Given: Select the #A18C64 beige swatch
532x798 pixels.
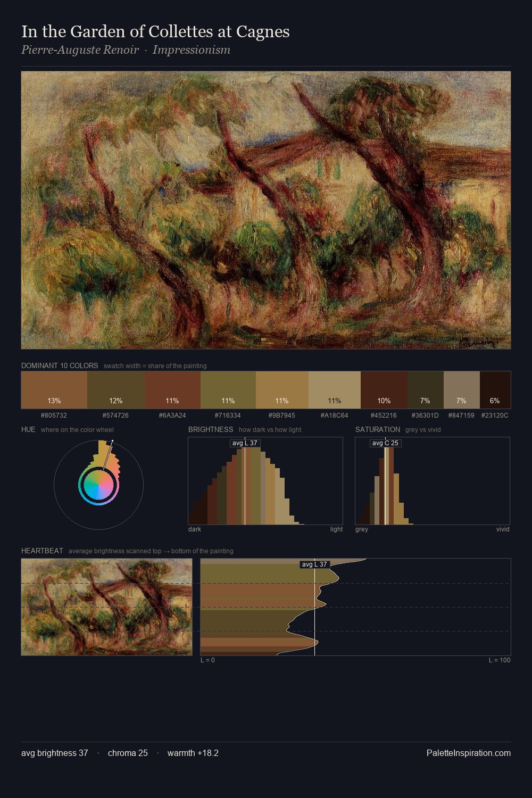Looking at the screenshot, I should tap(335, 390).
